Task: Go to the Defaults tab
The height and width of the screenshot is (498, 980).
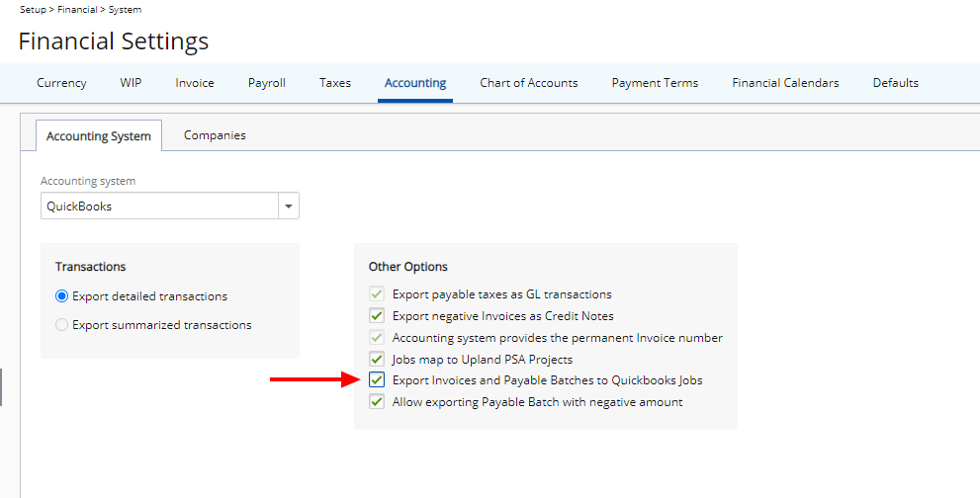Action: 895,83
